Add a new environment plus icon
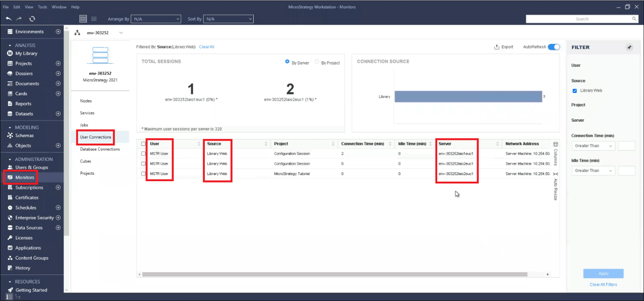The width and height of the screenshot is (644, 301). pyautogui.click(x=58, y=32)
